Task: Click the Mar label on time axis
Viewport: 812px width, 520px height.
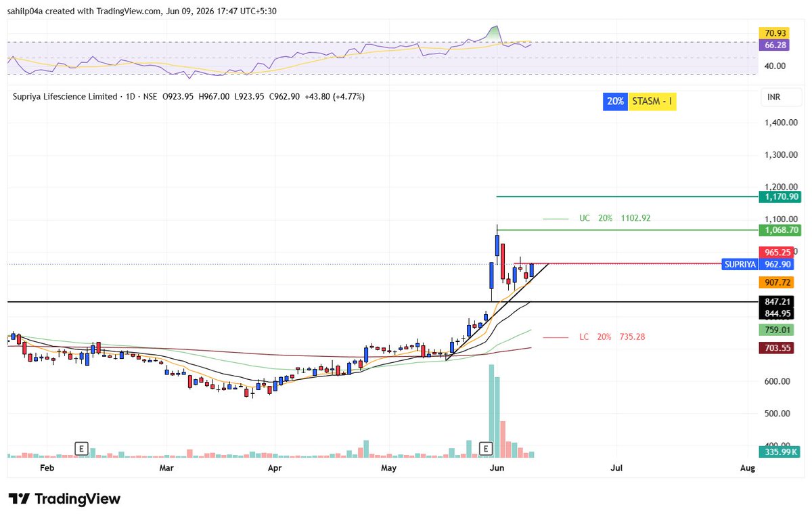Action: (166, 468)
